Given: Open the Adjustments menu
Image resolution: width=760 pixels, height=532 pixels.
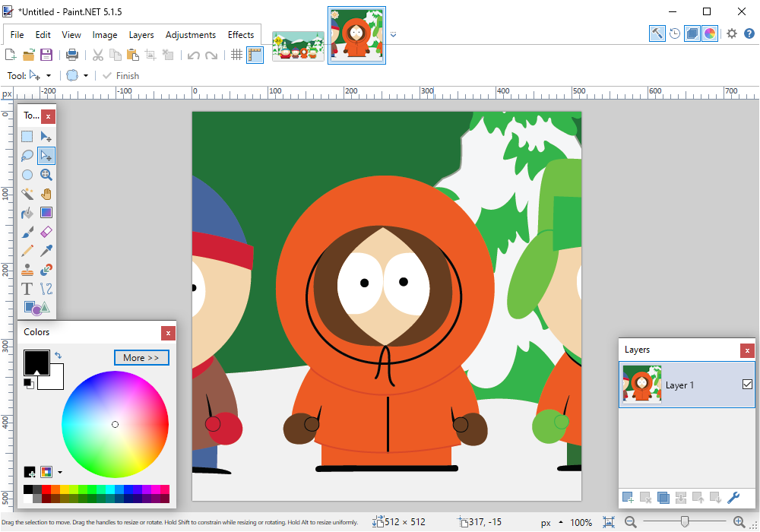Looking at the screenshot, I should pos(191,35).
